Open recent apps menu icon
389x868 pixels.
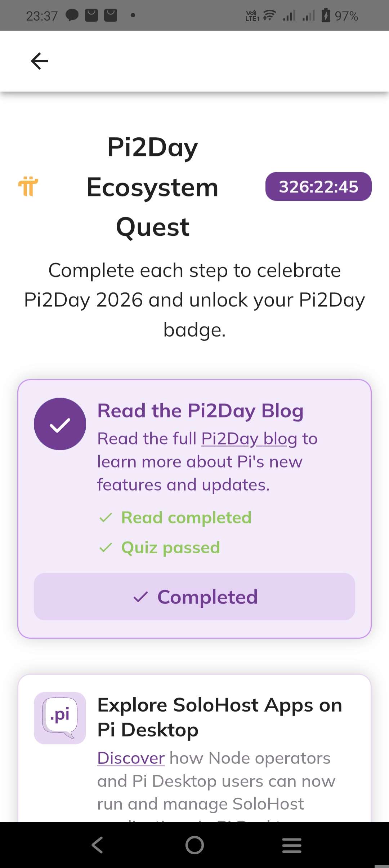[292, 845]
